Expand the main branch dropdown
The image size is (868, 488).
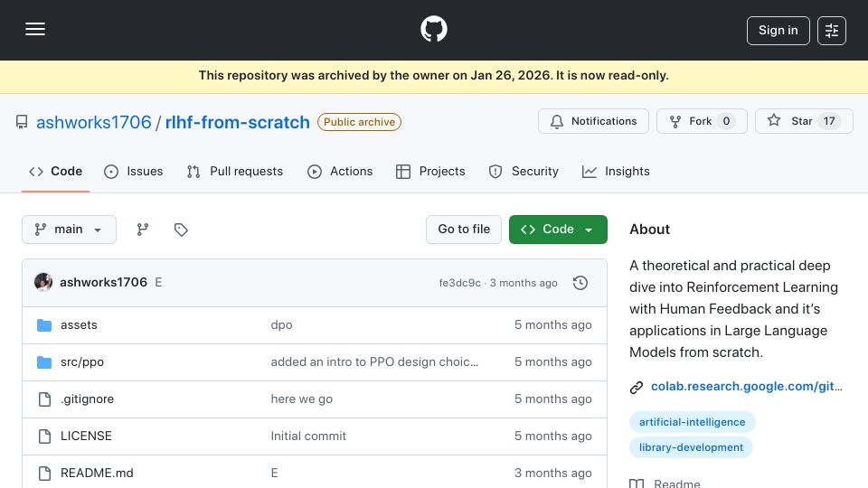tap(70, 229)
